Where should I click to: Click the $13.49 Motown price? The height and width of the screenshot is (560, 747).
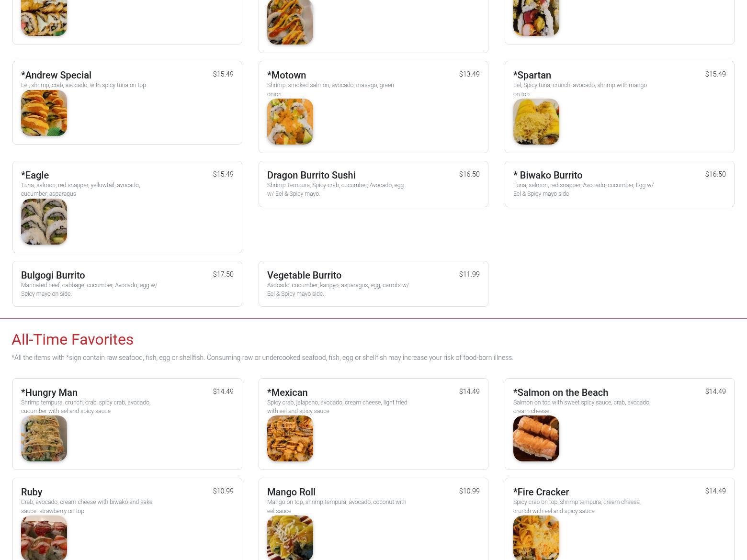coord(469,74)
